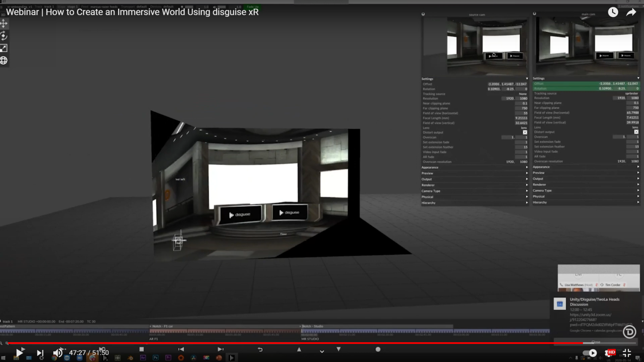The width and height of the screenshot is (644, 362).
Task: Mute the video with the speaker icon
Action: tap(58, 353)
